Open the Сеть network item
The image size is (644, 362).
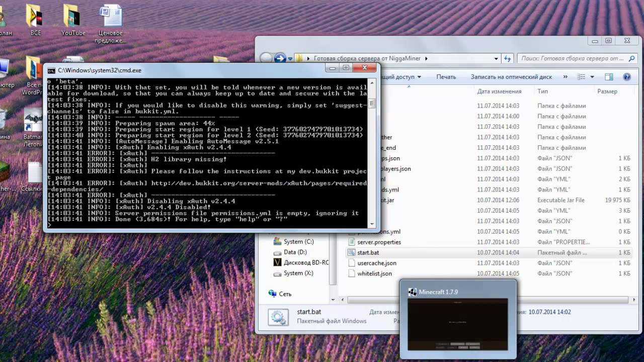coord(280,294)
